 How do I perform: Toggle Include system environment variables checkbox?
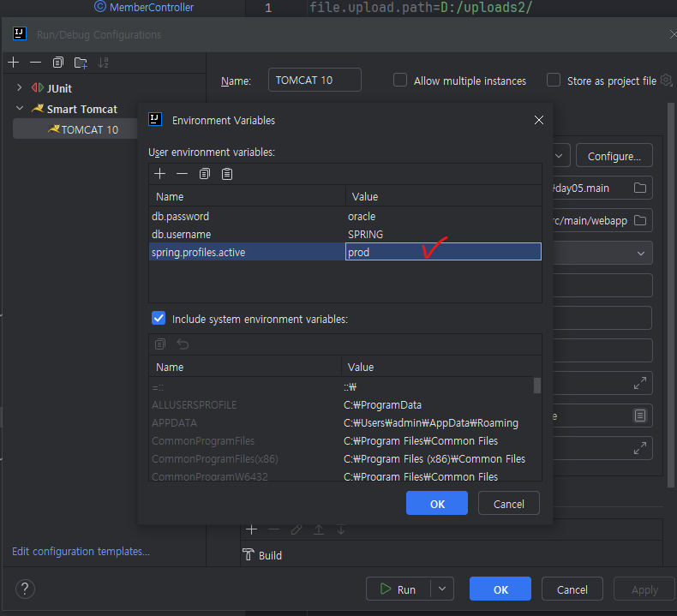(159, 319)
